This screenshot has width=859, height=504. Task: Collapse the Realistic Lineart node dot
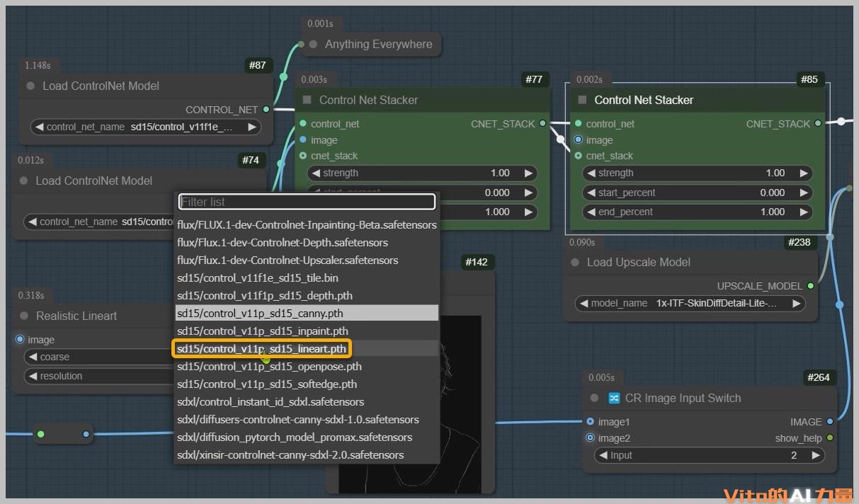click(x=24, y=316)
